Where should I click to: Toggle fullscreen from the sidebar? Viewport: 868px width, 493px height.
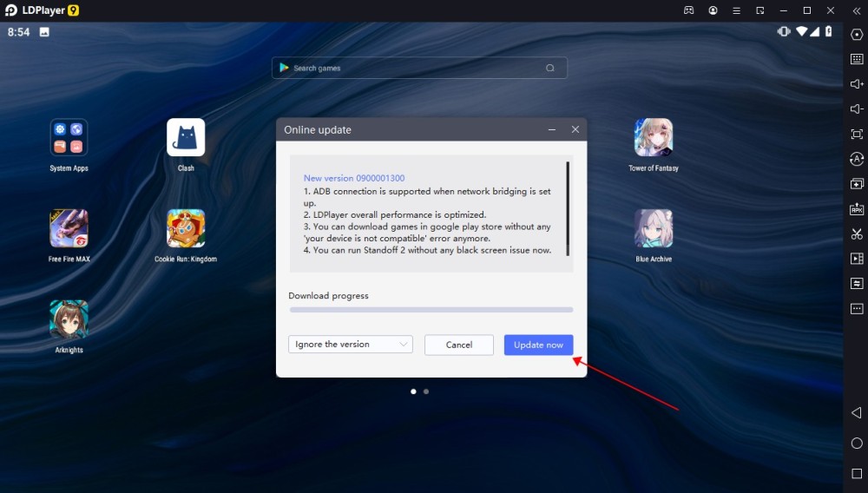857,134
